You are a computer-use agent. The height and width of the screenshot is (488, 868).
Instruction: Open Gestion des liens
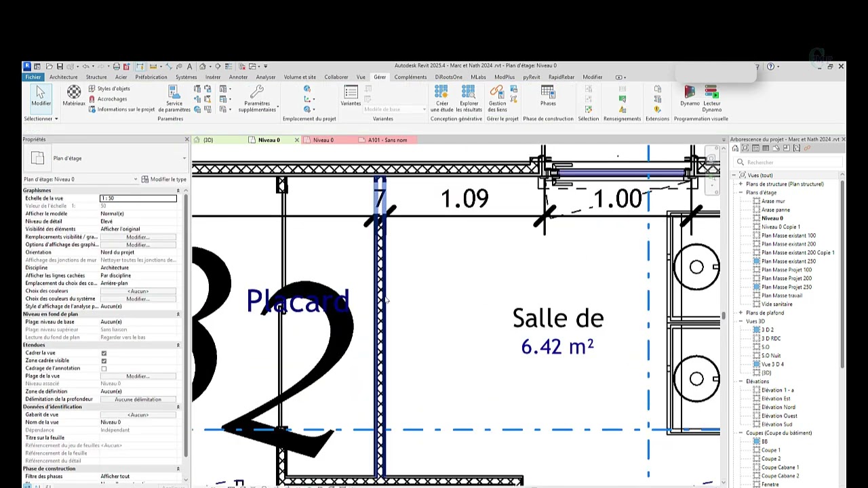pyautogui.click(x=497, y=99)
